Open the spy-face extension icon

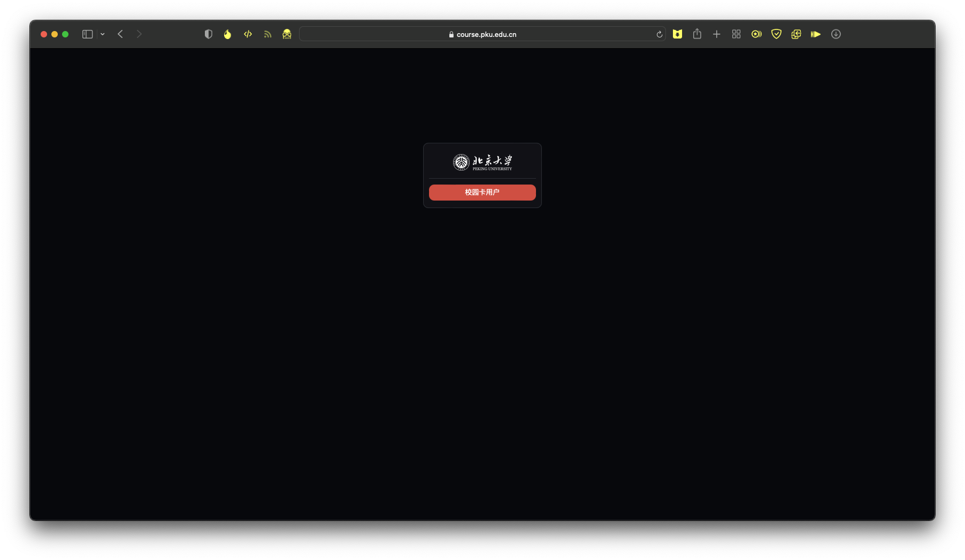pos(287,34)
